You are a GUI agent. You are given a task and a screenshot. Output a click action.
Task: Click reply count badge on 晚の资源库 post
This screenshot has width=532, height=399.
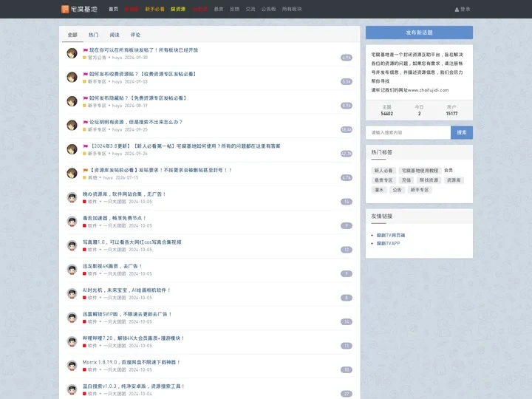click(347, 202)
